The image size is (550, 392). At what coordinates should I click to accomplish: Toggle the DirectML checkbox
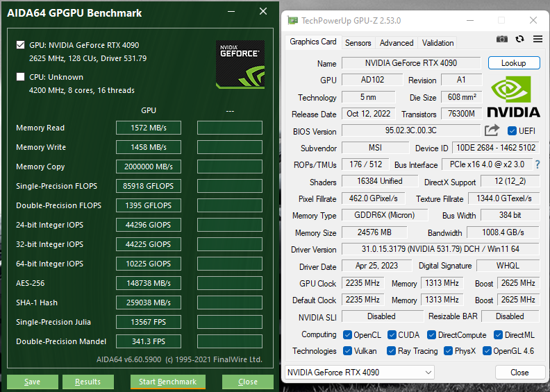tap(498, 335)
